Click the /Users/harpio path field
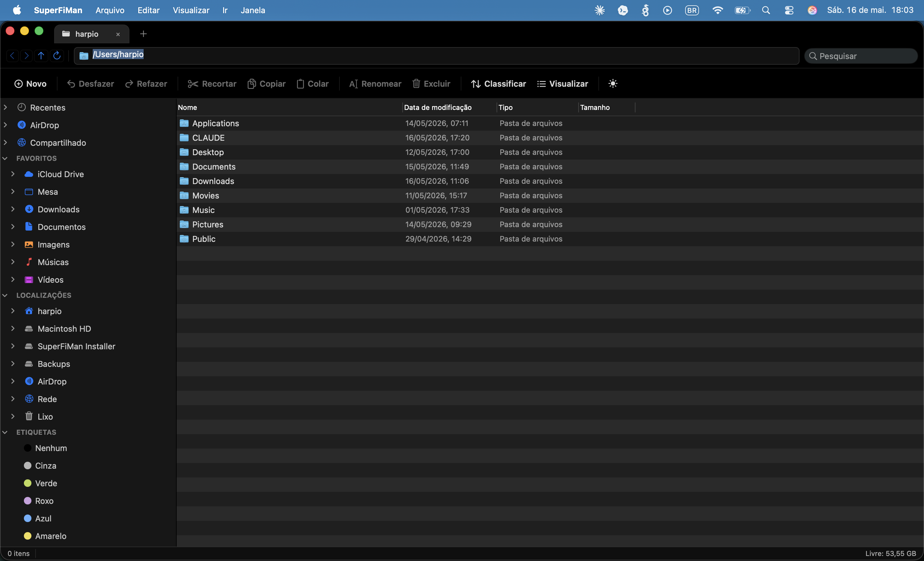The height and width of the screenshot is (561, 924). tap(437, 56)
